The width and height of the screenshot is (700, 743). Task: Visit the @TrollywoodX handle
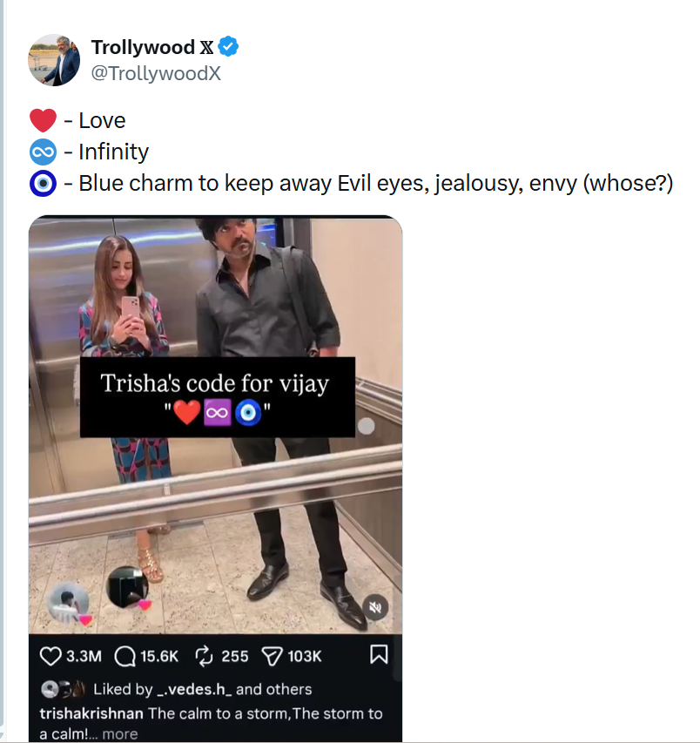click(x=156, y=73)
